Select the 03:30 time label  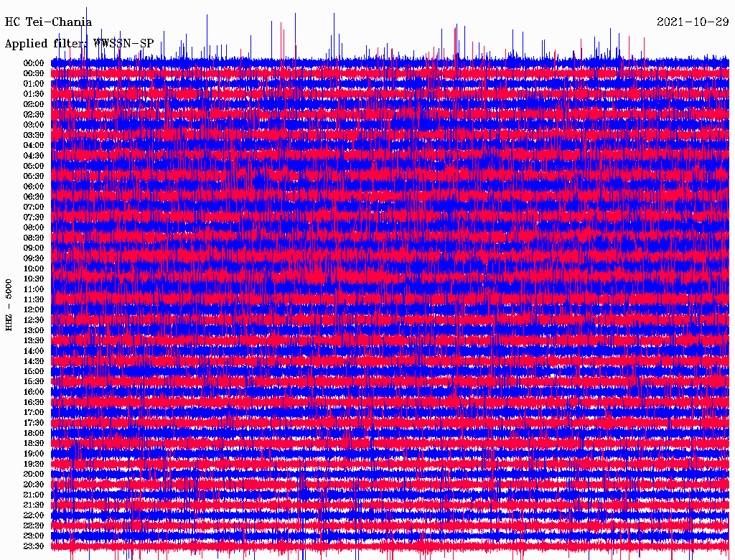click(34, 135)
